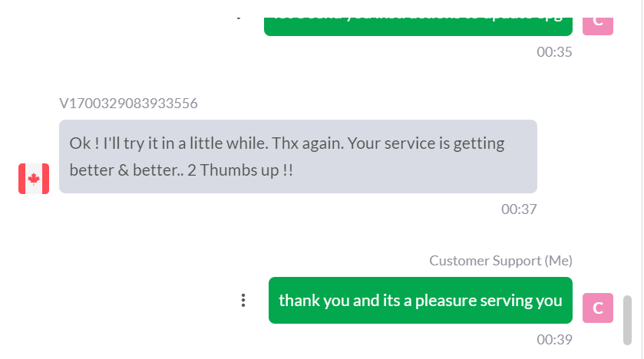Click the Customer Support (Me) sender label
This screenshot has width=644, height=359.
pos(500,261)
